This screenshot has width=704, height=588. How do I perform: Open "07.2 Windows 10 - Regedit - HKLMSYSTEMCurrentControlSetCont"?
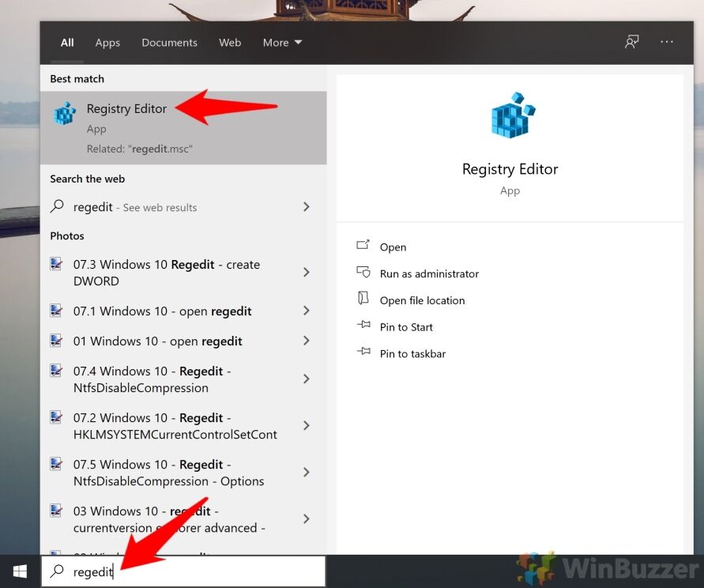(183, 426)
